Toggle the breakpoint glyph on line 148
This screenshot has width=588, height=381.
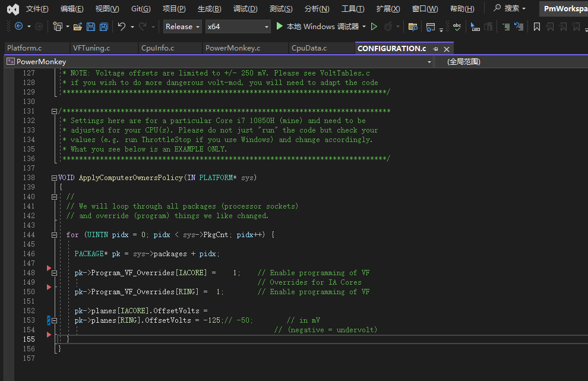pyautogui.click(x=49, y=267)
